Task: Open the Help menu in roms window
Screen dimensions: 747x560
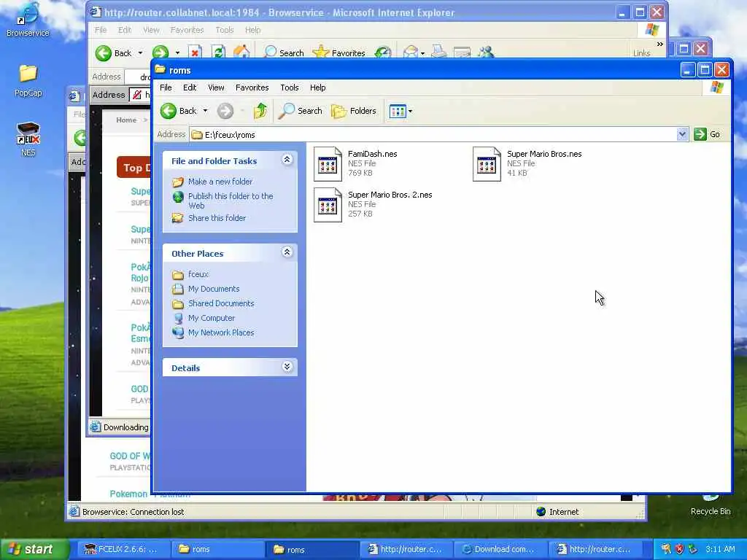Action: (318, 87)
